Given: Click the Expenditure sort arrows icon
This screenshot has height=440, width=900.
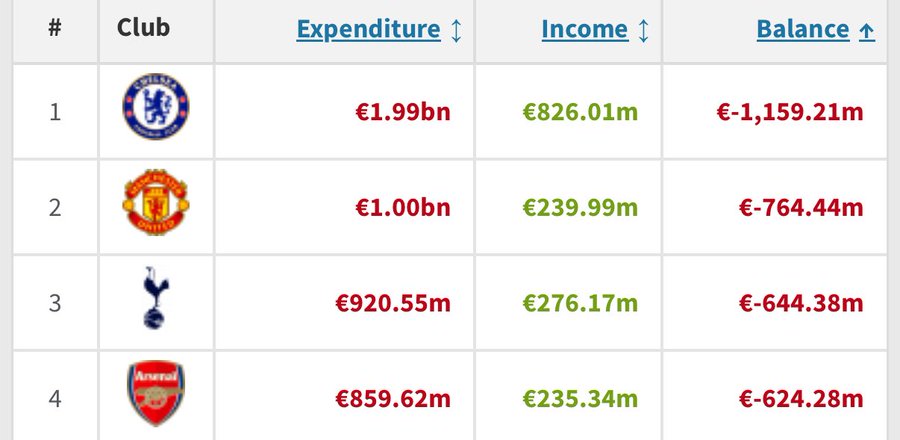Looking at the screenshot, I should pyautogui.click(x=456, y=30).
